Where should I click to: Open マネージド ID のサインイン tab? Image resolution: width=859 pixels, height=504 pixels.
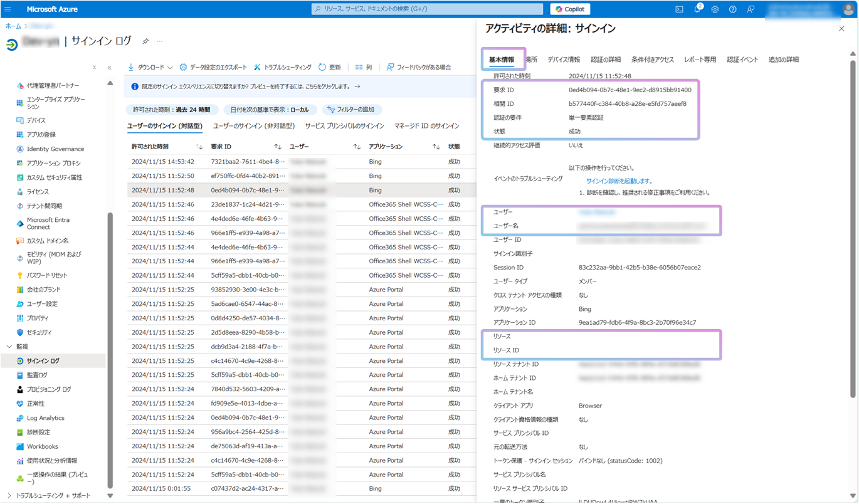[426, 126]
